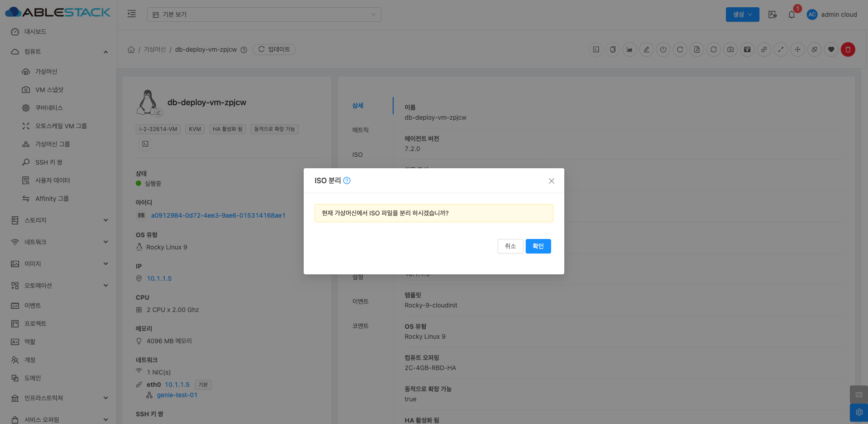Click the red trash delete VM icon
868x424 pixels.
tap(848, 49)
